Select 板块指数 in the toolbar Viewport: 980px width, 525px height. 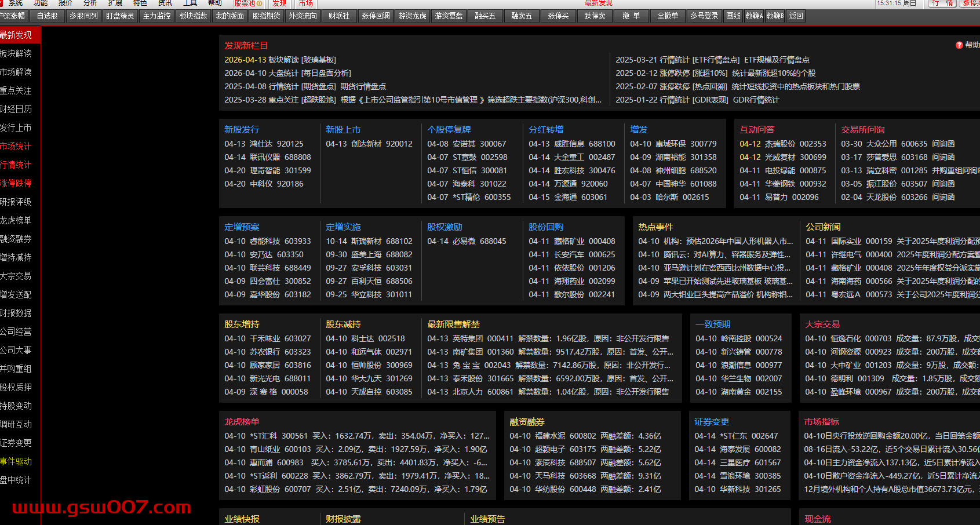tap(194, 16)
